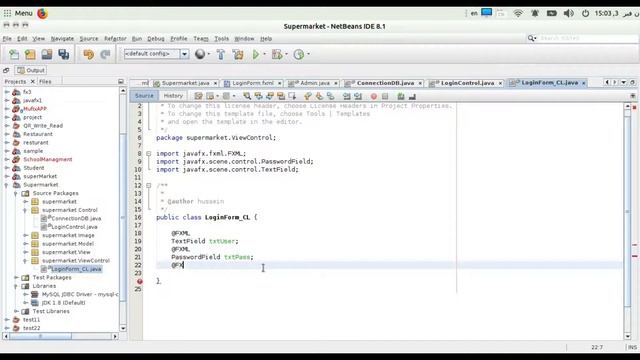Click the Debug Project toolbar icon
Viewport: 640px width, 360px height.
[277, 54]
